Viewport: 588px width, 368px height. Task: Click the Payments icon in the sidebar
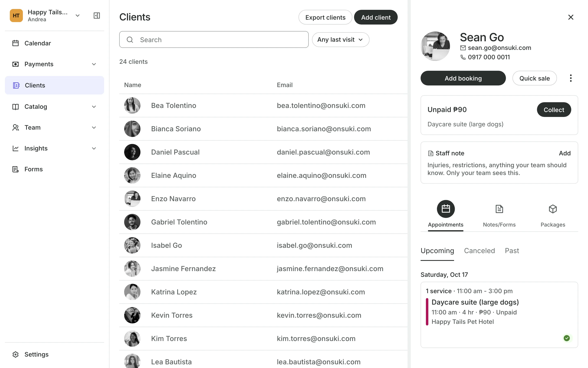point(16,64)
